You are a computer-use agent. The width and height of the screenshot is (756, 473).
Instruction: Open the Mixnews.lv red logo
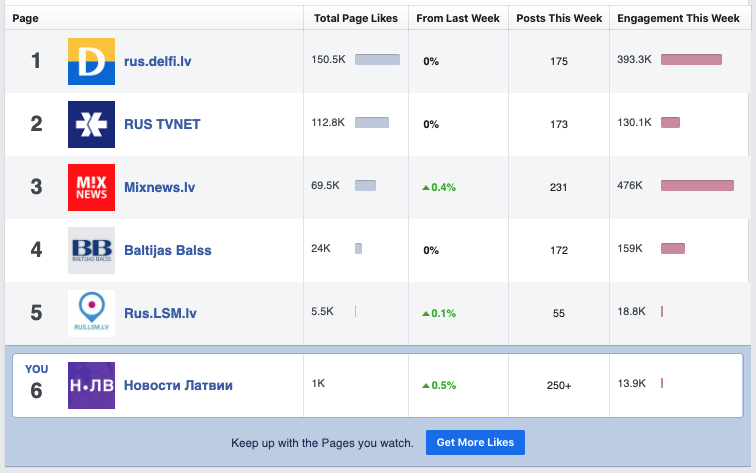point(91,187)
